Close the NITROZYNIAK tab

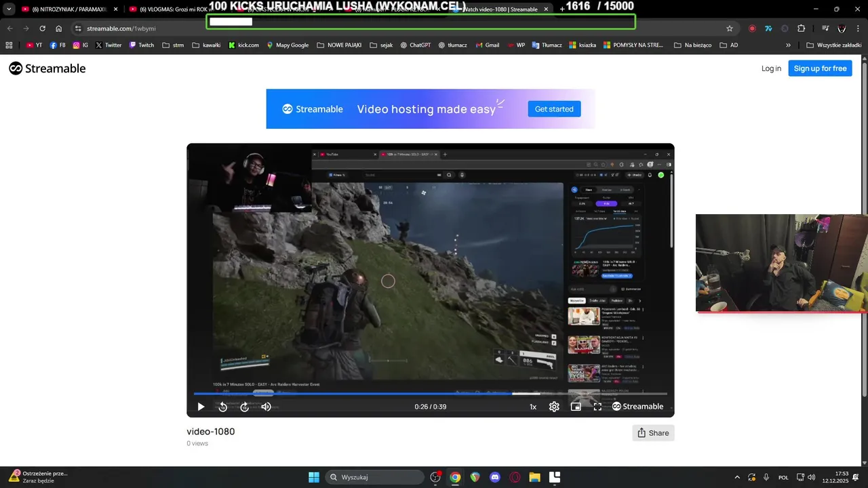point(115,9)
